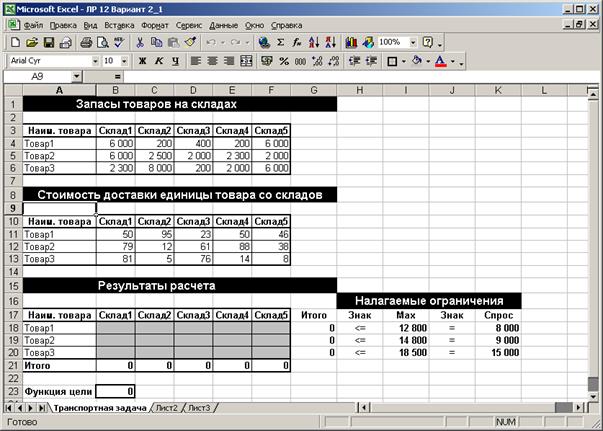This screenshot has height=431, width=603.
Task: Click the Merge and Center icon
Action: (x=246, y=61)
